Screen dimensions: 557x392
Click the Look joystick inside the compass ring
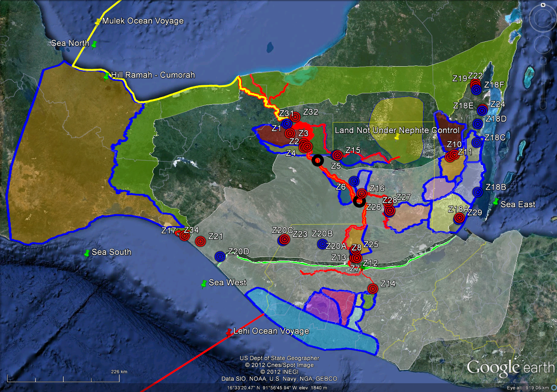coord(542,19)
